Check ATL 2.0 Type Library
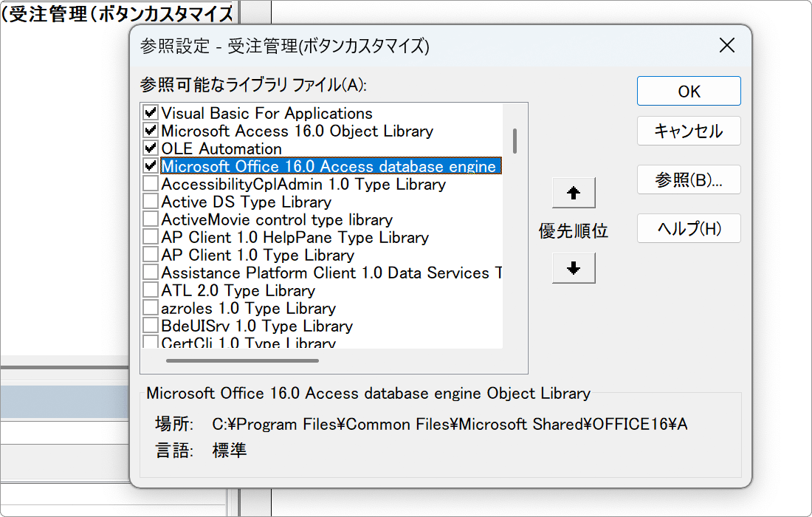 point(150,289)
